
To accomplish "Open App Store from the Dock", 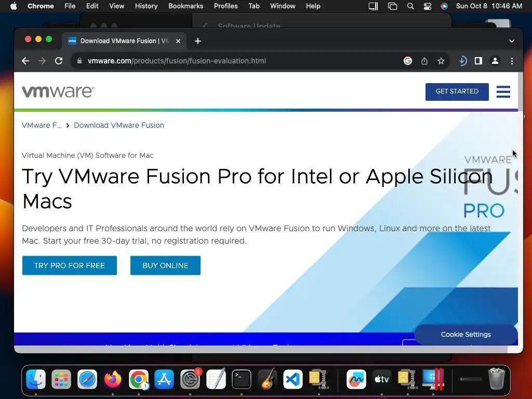I will tap(164, 379).
